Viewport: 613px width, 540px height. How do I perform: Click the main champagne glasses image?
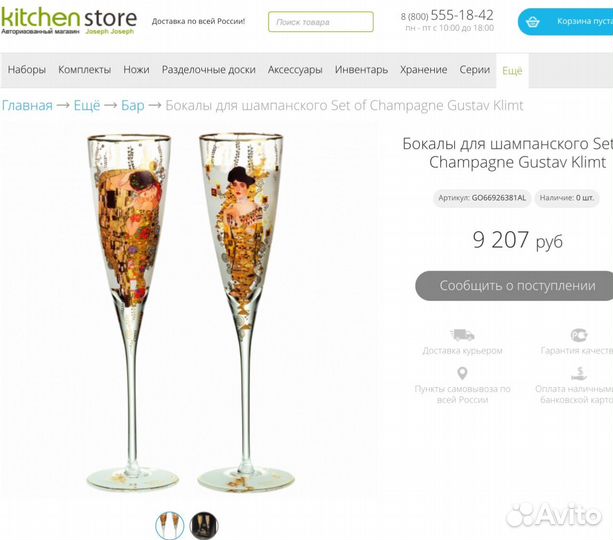tap(190, 313)
